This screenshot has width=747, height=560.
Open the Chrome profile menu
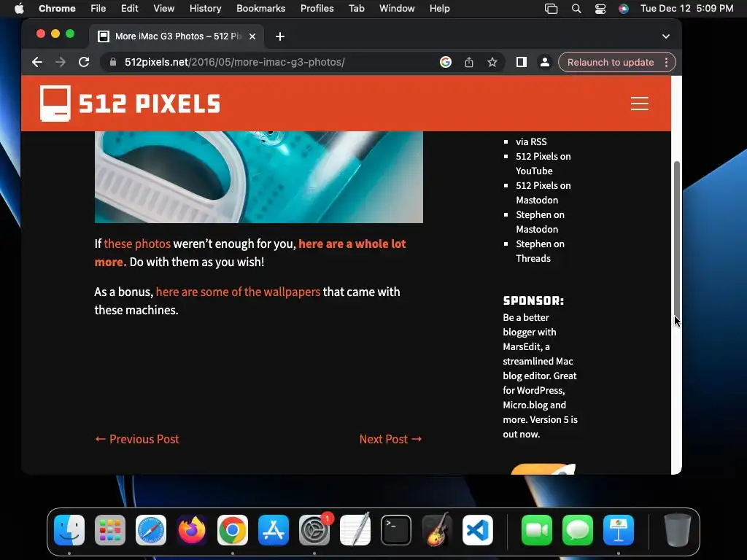coord(544,63)
